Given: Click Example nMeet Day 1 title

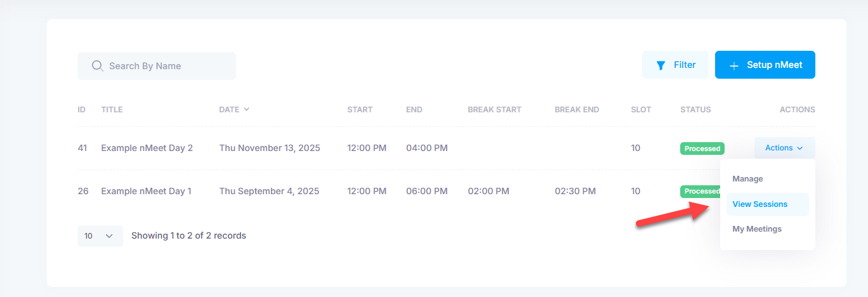Looking at the screenshot, I should [146, 191].
